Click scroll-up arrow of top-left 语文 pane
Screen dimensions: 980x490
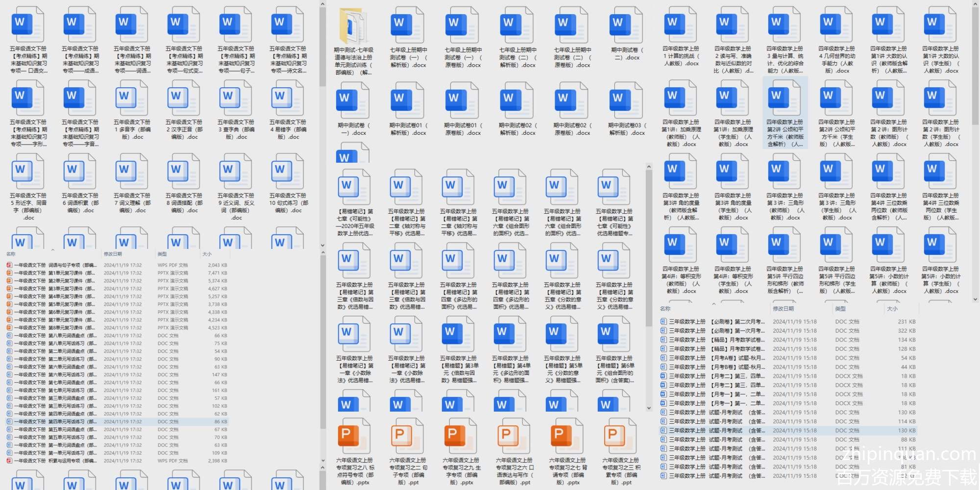[x=322, y=4]
